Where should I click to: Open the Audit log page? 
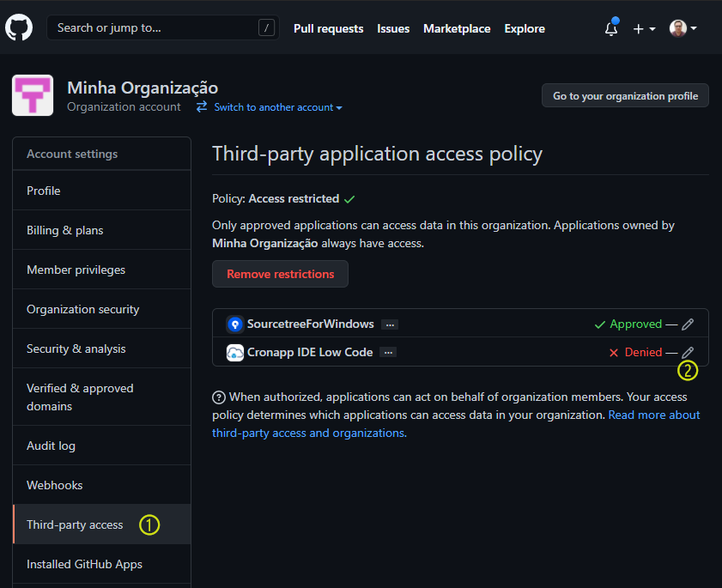[102, 446]
